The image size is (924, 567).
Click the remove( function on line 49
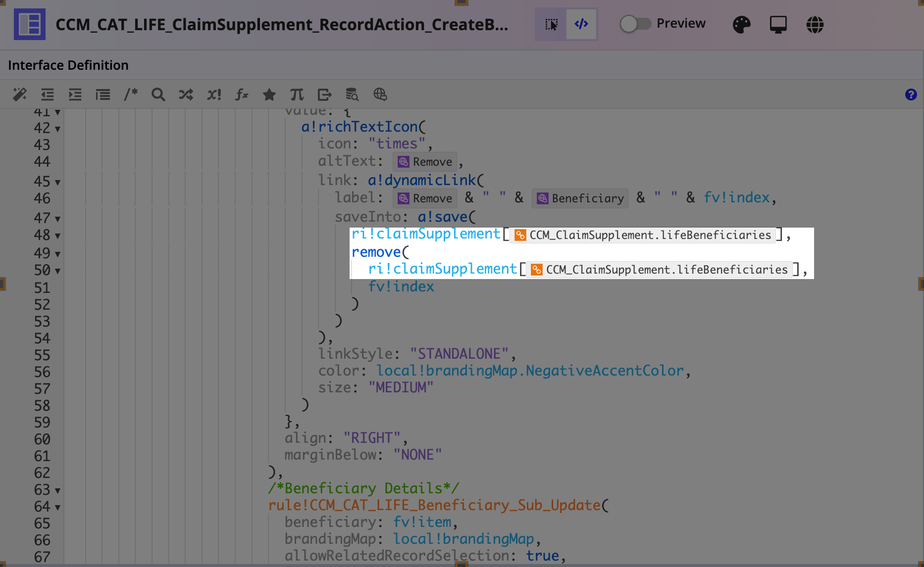[x=380, y=252]
